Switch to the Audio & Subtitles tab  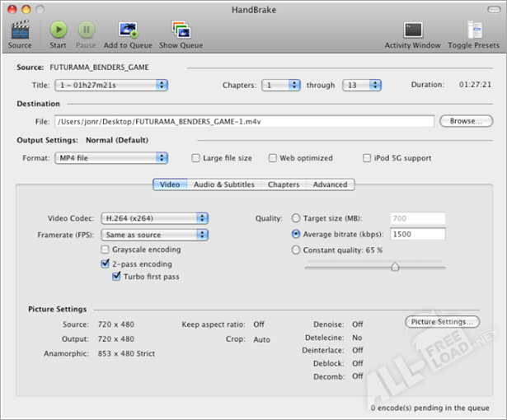tap(224, 184)
